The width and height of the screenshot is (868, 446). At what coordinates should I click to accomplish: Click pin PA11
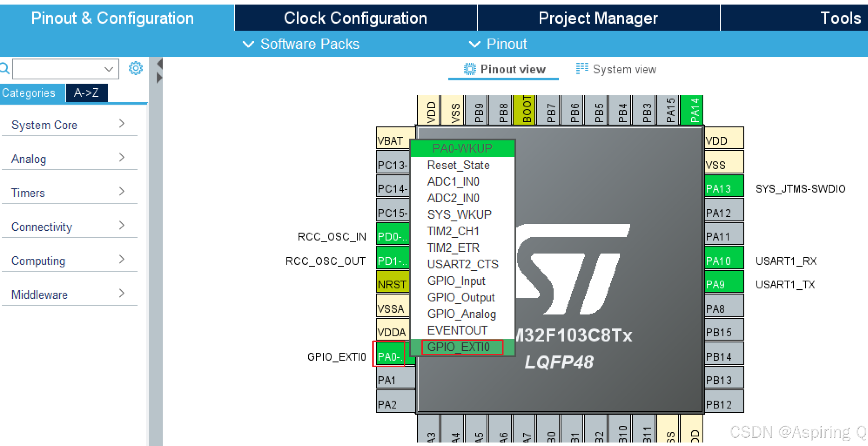tap(724, 234)
